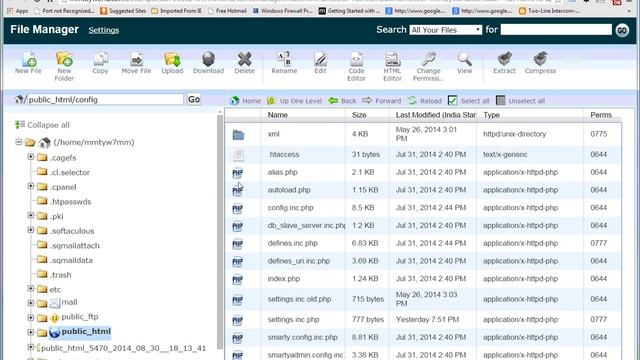Click the directory path input field
The height and width of the screenshot is (360, 640).
click(105, 99)
